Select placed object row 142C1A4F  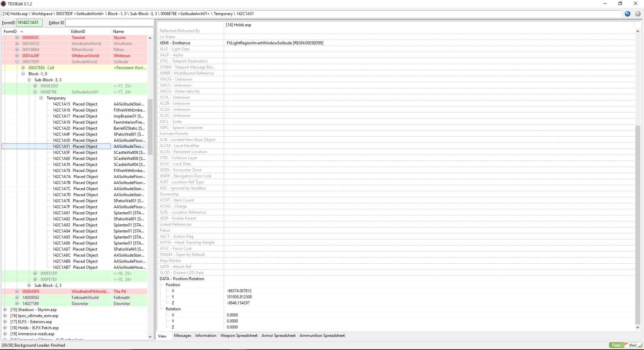point(75,134)
